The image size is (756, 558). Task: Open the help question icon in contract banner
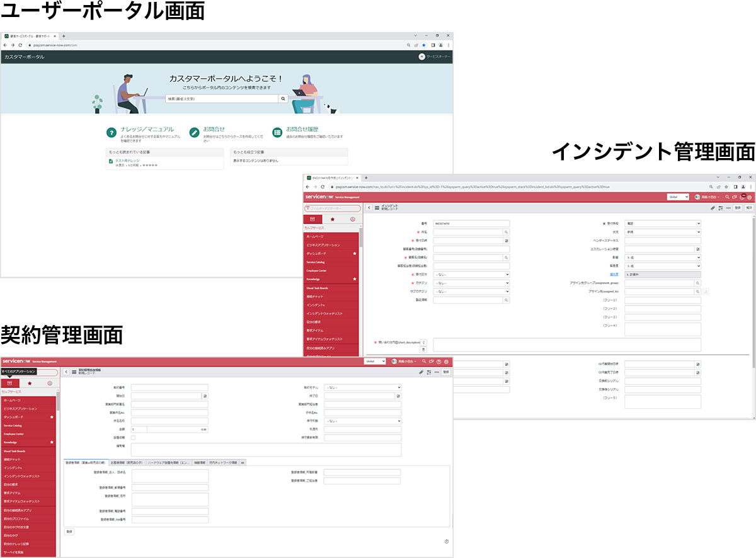click(438, 362)
